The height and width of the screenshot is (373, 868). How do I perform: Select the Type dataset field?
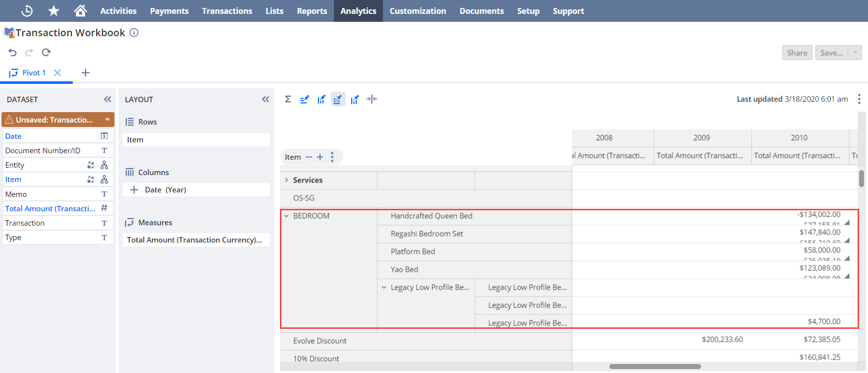(58, 237)
